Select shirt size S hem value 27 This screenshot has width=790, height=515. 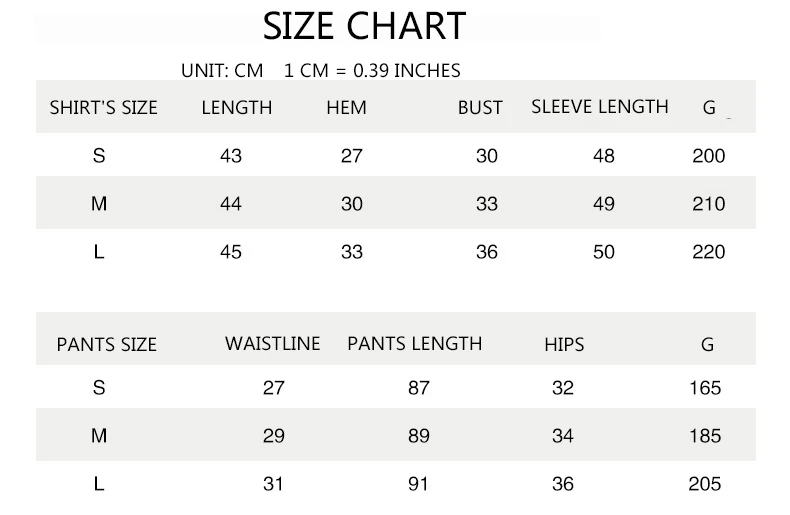352,156
